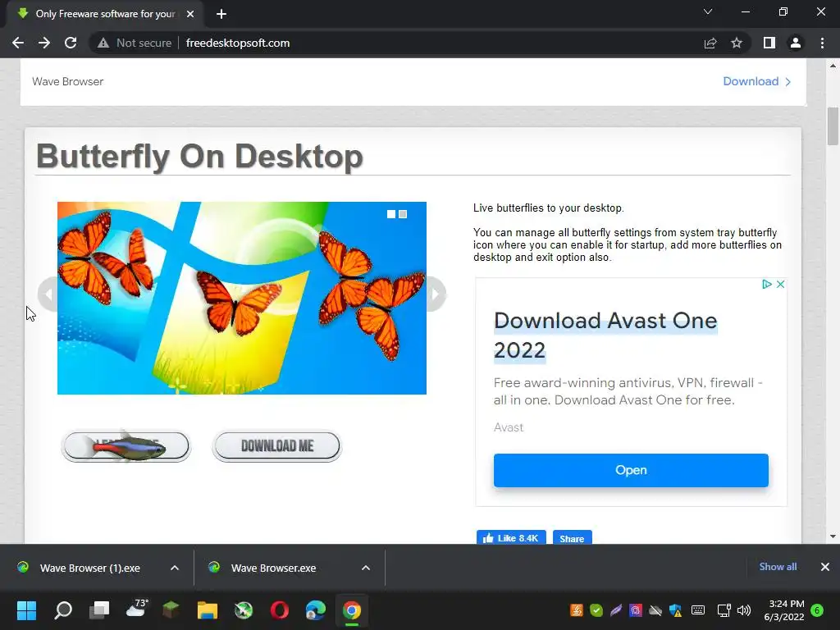Open Windows Security tray icon
The width and height of the screenshot is (840, 630).
(676, 610)
